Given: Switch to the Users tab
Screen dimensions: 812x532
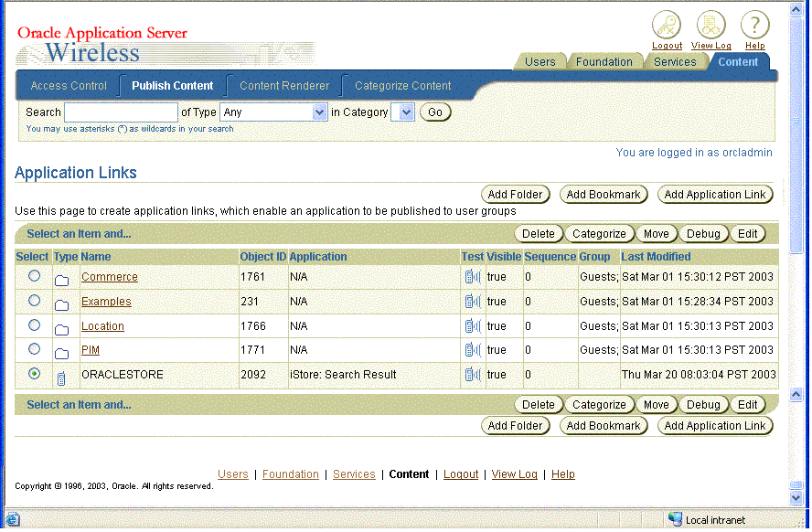Looking at the screenshot, I should pos(540,61).
